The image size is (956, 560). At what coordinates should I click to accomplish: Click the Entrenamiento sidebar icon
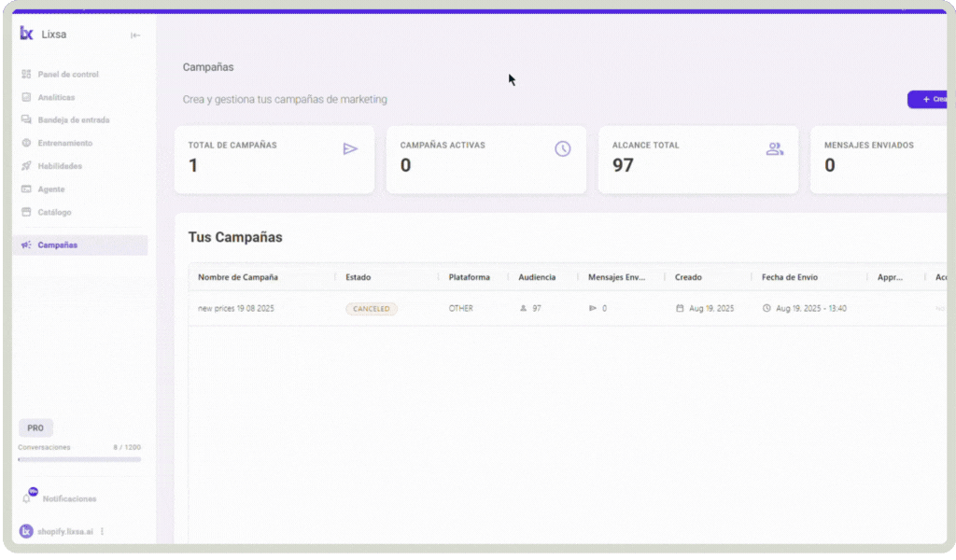26,143
